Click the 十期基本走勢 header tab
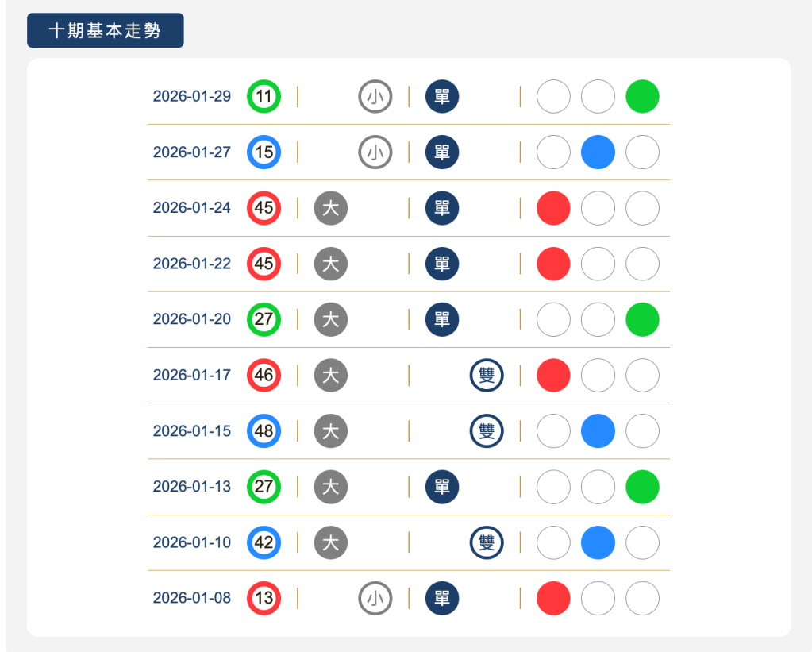This screenshot has height=652, width=812. pos(105,31)
